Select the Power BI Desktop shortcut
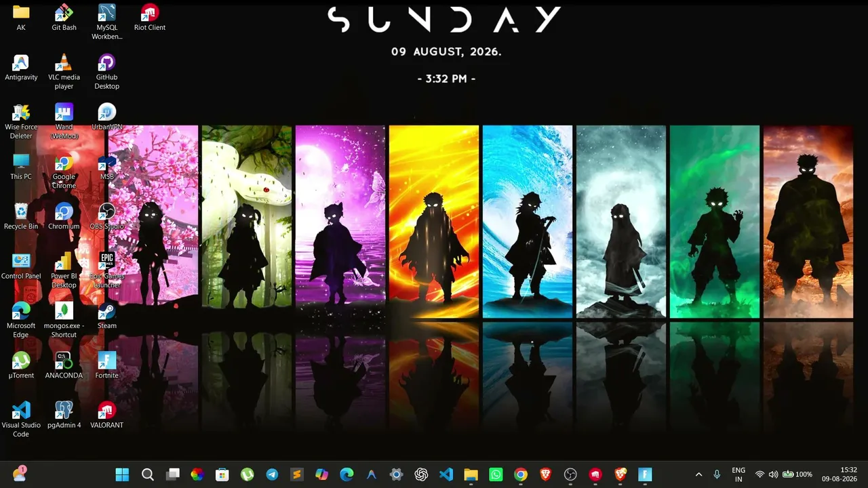This screenshot has width=868, height=488. click(64, 270)
